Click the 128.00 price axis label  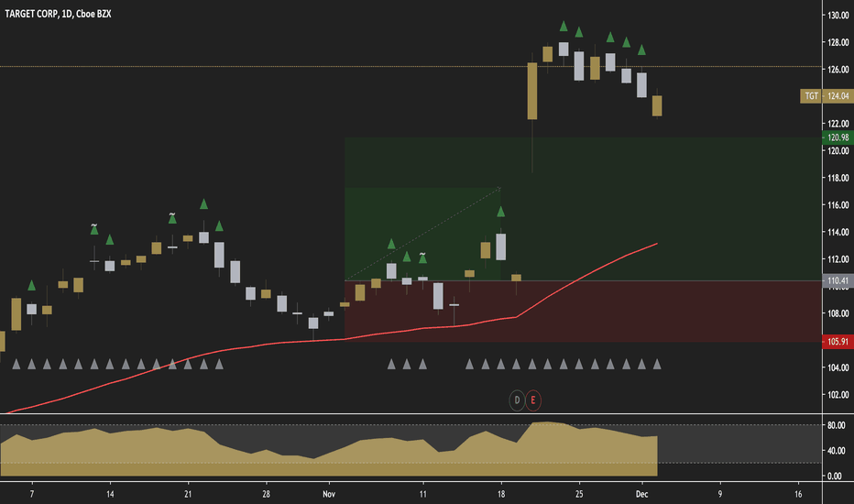click(x=838, y=42)
